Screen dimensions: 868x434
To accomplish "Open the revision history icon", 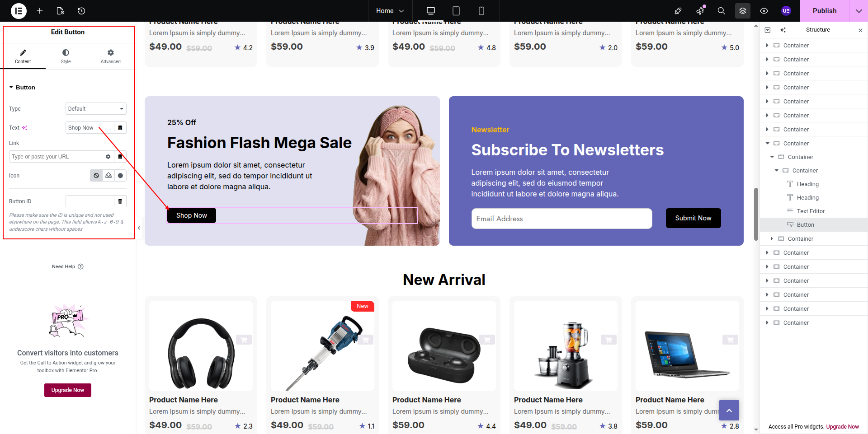I will tap(81, 11).
